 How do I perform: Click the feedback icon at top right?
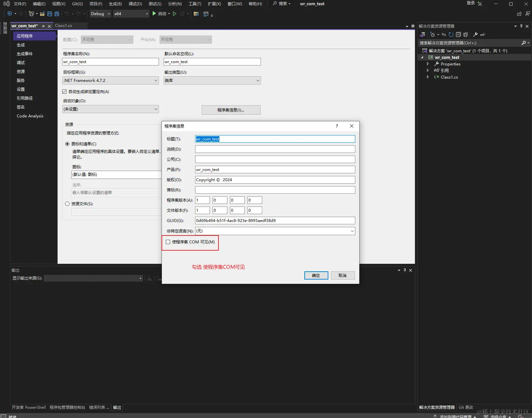[527, 13]
